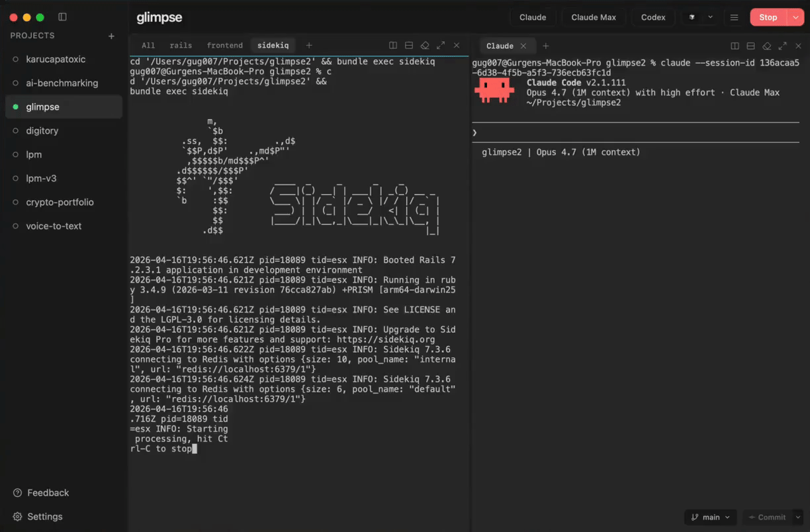Split the Claude pane vertically
Screen dimensions: 810x532
pos(735,46)
